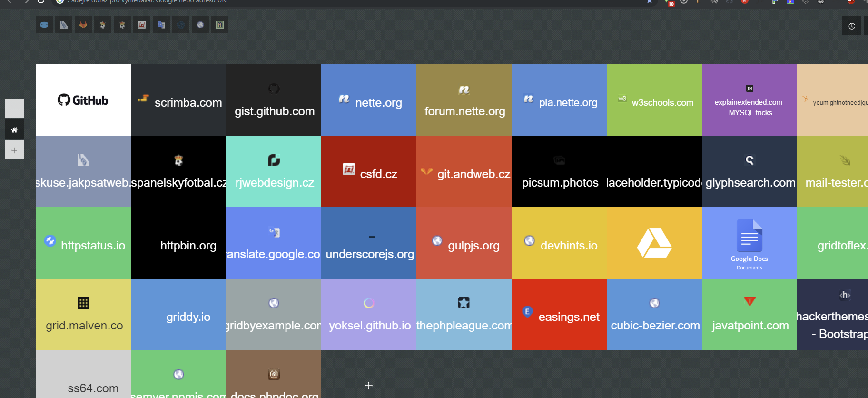The width and height of the screenshot is (868, 398).
Task: Open the httpstatus.io tile
Action: pos(83,243)
